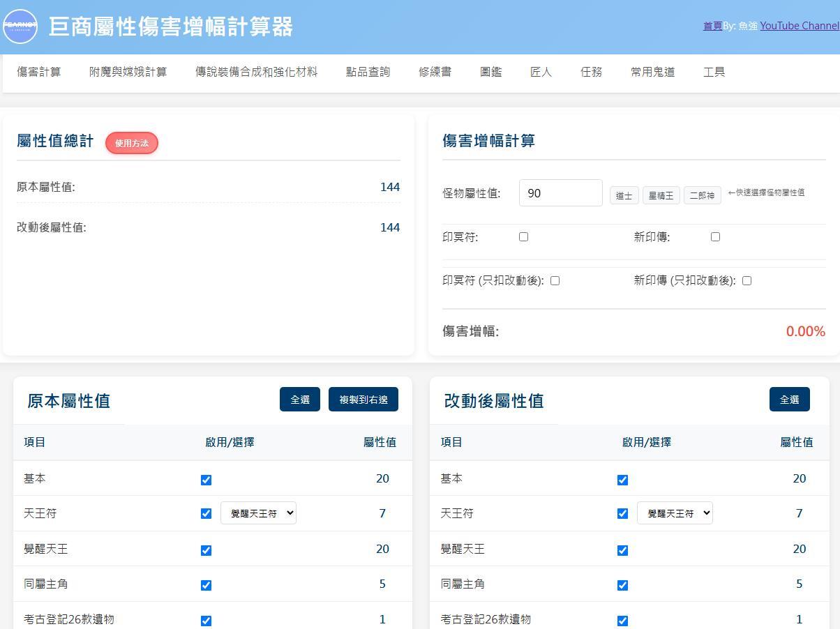Click the 怪物屬性值 input field
This screenshot has width=840, height=629.
click(560, 192)
